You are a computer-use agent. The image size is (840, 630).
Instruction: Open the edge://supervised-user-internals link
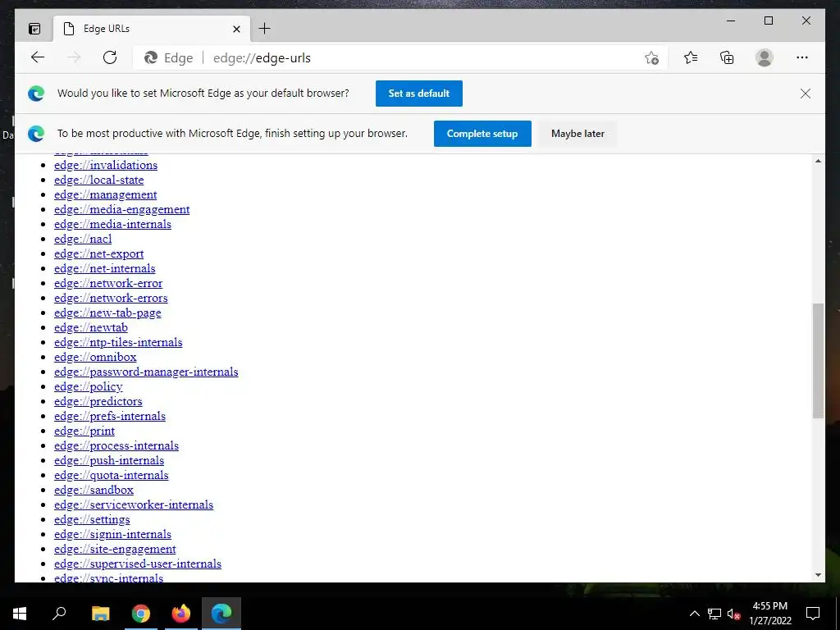(138, 564)
